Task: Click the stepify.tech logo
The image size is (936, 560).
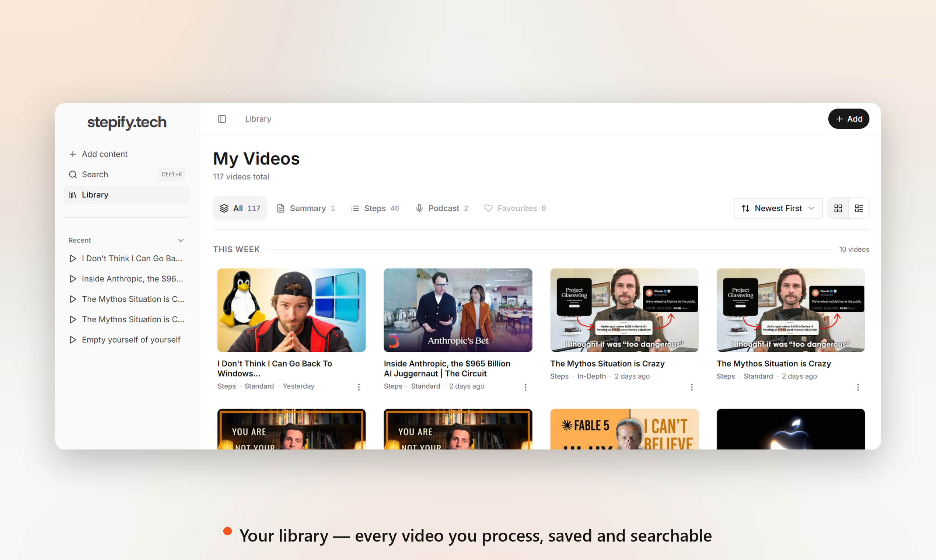Action: pyautogui.click(x=127, y=122)
